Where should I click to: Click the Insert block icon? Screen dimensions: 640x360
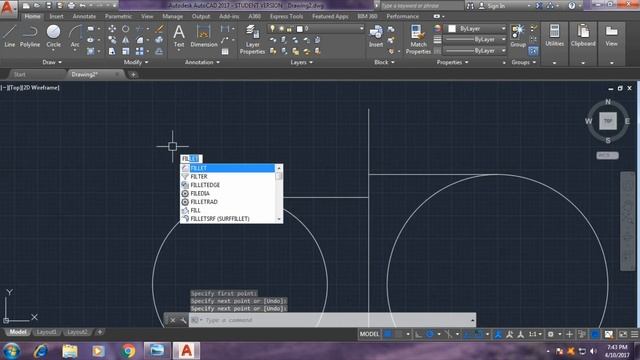pyautogui.click(x=376, y=36)
